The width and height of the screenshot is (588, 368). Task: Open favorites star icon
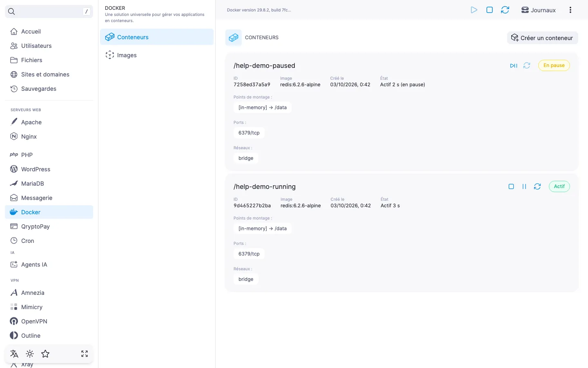point(45,354)
